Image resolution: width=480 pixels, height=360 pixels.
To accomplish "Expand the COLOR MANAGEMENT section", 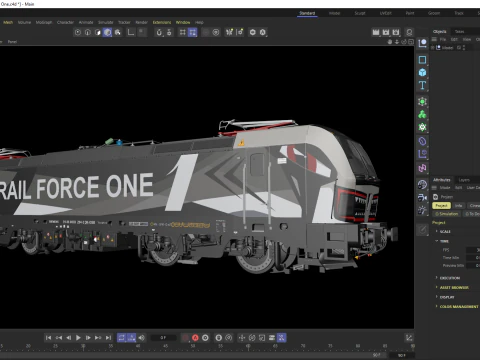I will click(x=437, y=306).
